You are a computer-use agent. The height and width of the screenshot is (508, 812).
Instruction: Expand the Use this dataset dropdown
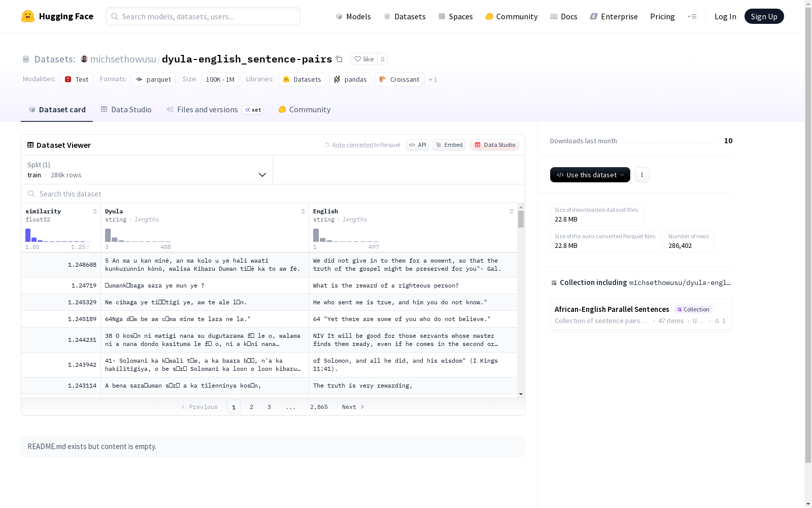pos(590,175)
